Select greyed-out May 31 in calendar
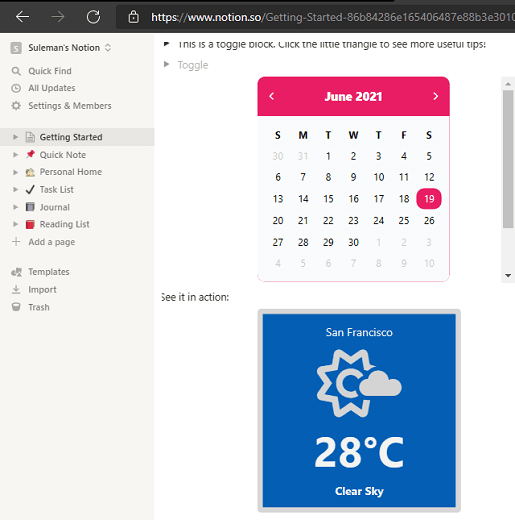Image resolution: width=515 pixels, height=520 pixels. click(x=303, y=156)
